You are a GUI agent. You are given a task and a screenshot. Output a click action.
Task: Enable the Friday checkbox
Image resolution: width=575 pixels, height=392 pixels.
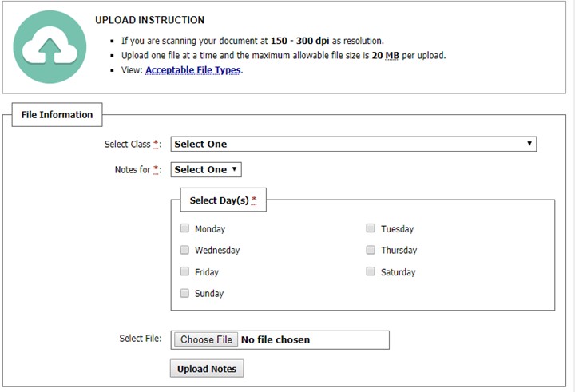[184, 271]
